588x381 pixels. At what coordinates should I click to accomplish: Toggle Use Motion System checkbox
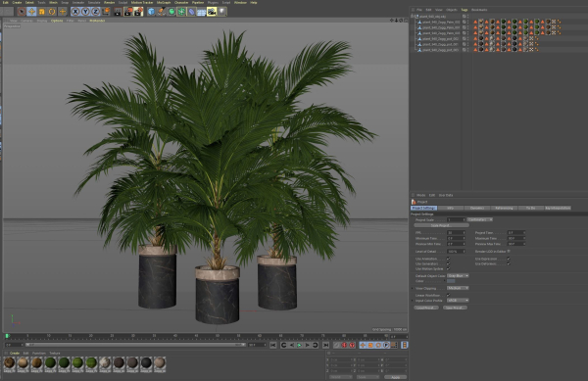click(448, 268)
